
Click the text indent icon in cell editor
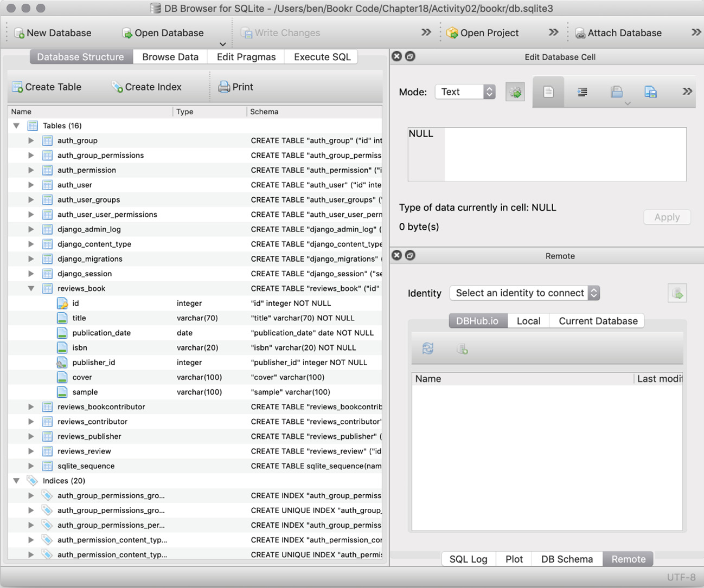coord(583,92)
